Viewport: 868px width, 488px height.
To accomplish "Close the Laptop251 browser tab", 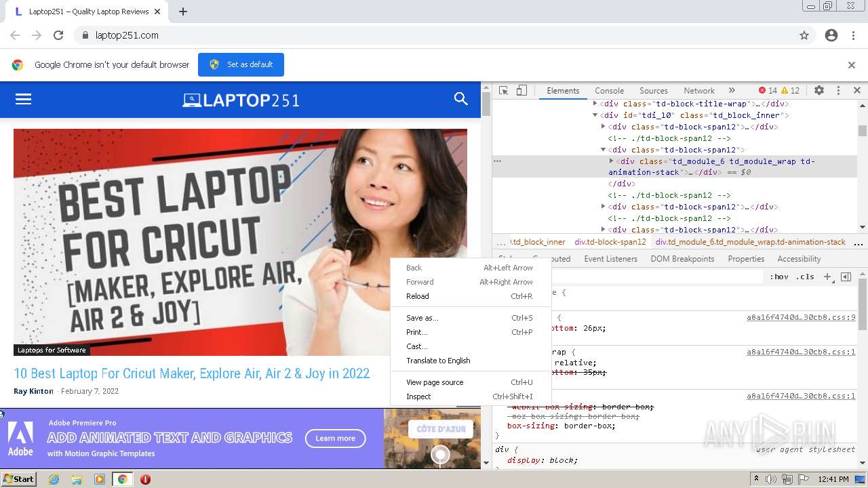I will pyautogui.click(x=157, y=12).
